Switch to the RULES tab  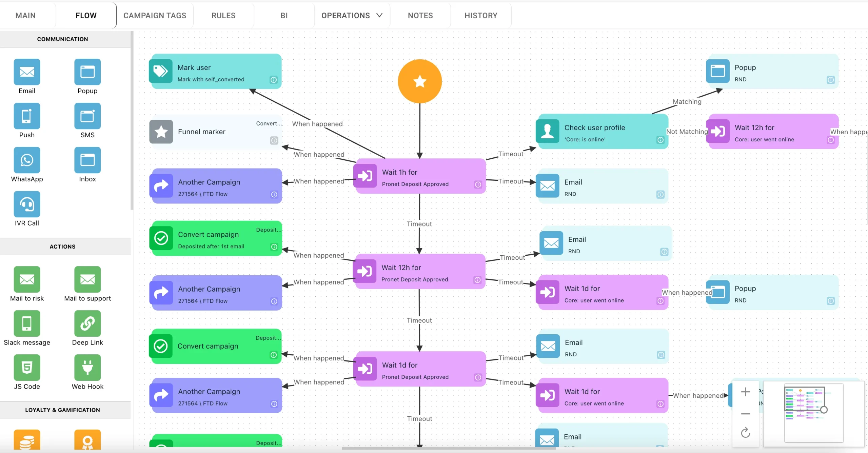point(223,16)
